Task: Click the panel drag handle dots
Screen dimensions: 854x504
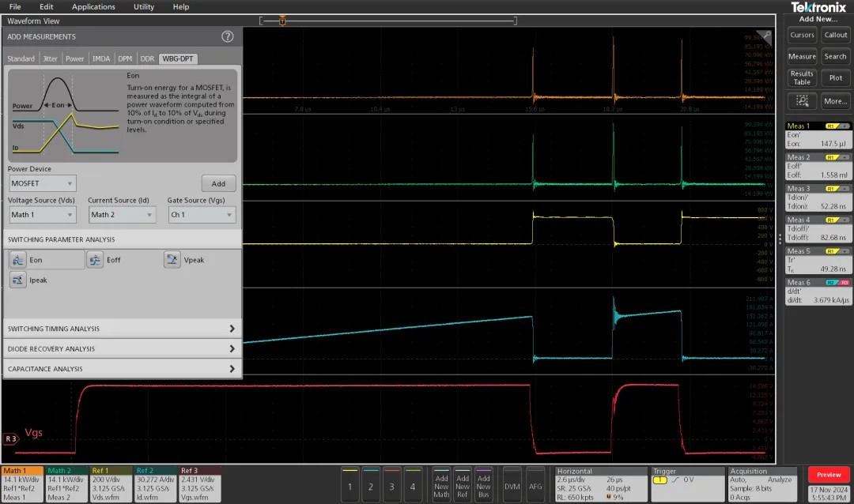Action: click(x=780, y=239)
